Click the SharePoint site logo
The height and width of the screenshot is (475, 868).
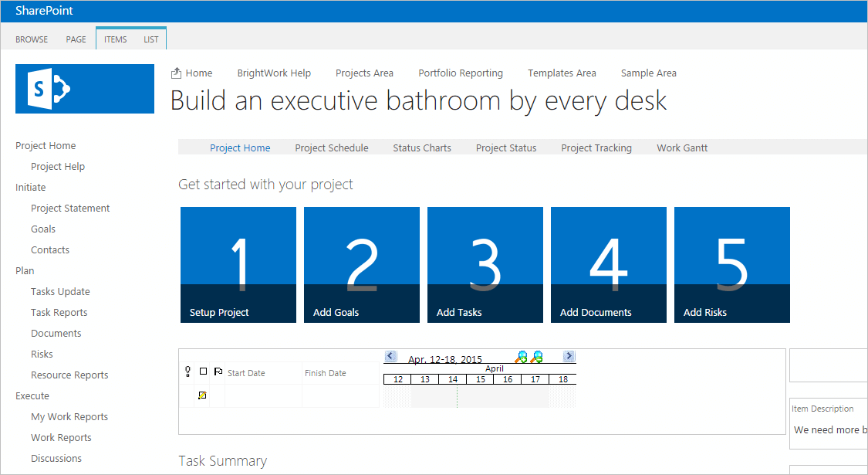pyautogui.click(x=85, y=89)
